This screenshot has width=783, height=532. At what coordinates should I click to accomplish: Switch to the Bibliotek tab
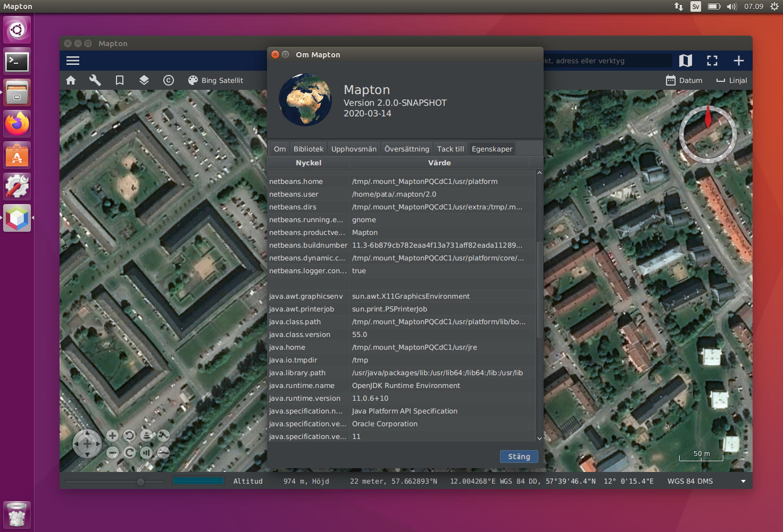[x=309, y=149]
